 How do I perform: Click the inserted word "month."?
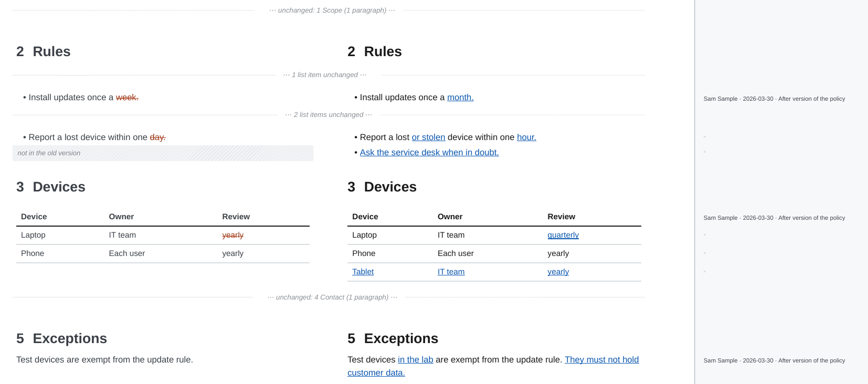coord(460,98)
